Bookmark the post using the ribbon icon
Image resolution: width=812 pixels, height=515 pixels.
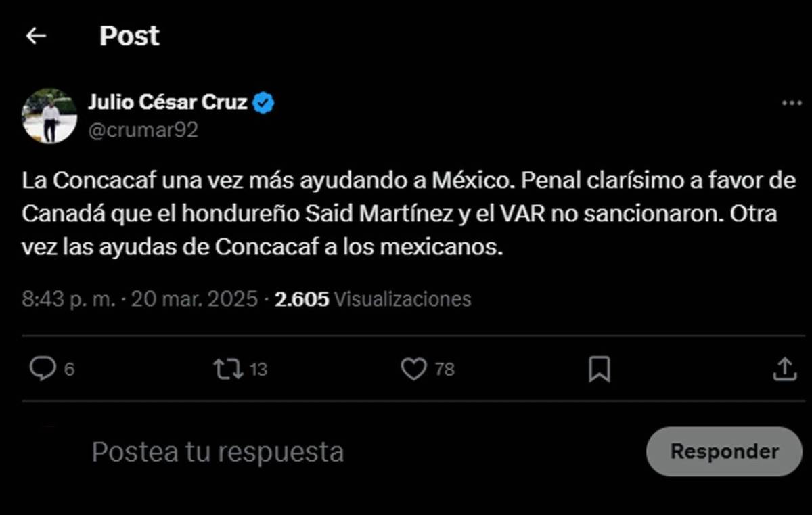pyautogui.click(x=601, y=370)
